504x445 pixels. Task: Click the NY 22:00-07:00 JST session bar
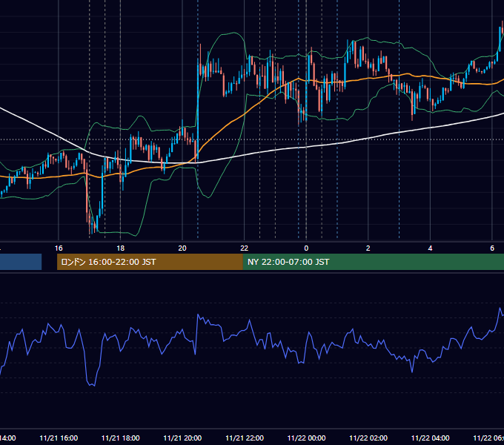(x=373, y=262)
